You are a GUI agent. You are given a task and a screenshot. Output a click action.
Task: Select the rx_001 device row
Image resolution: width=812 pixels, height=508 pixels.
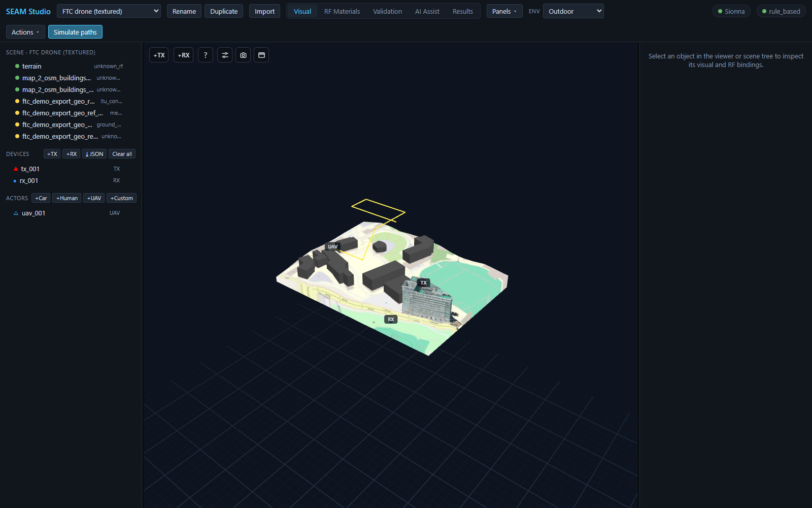click(x=71, y=180)
